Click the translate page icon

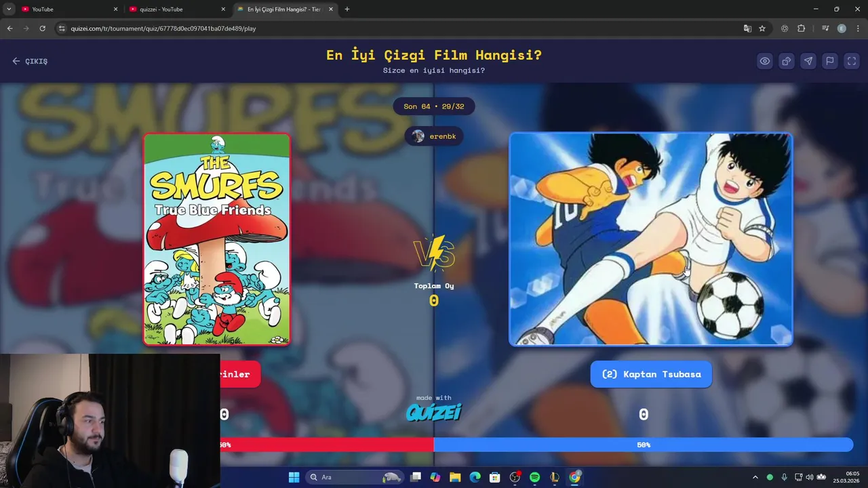[747, 28]
